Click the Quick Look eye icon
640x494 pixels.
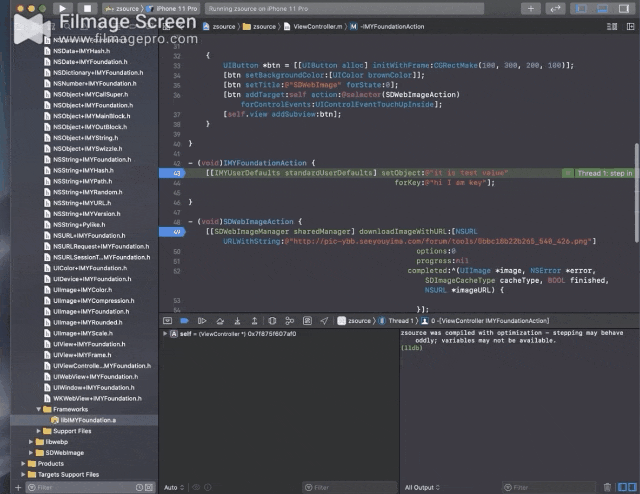tap(196, 487)
